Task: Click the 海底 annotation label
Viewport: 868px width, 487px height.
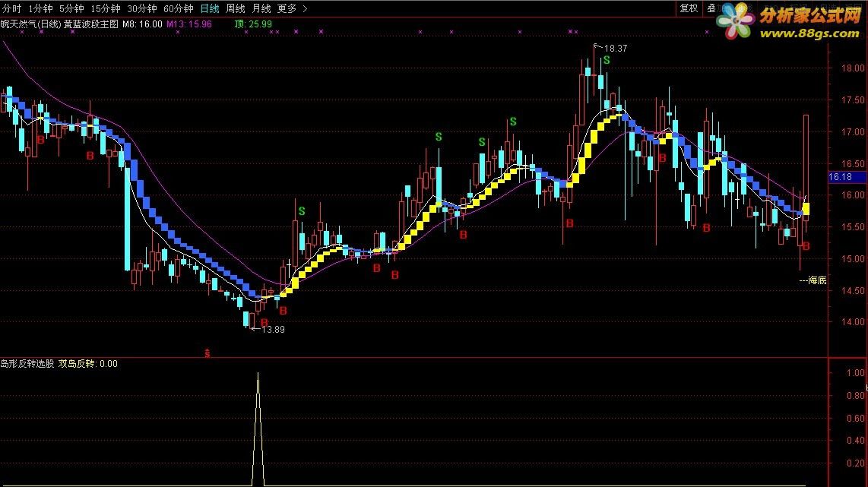Action: [x=817, y=280]
